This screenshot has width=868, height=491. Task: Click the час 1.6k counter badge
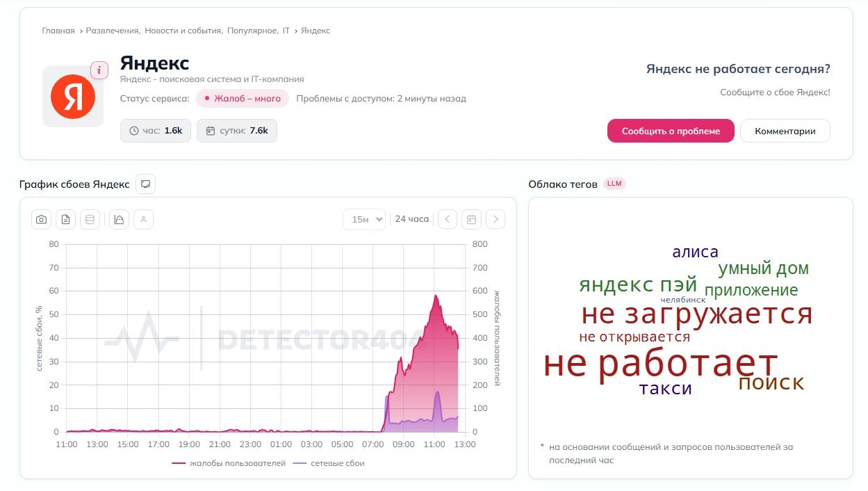tap(156, 131)
